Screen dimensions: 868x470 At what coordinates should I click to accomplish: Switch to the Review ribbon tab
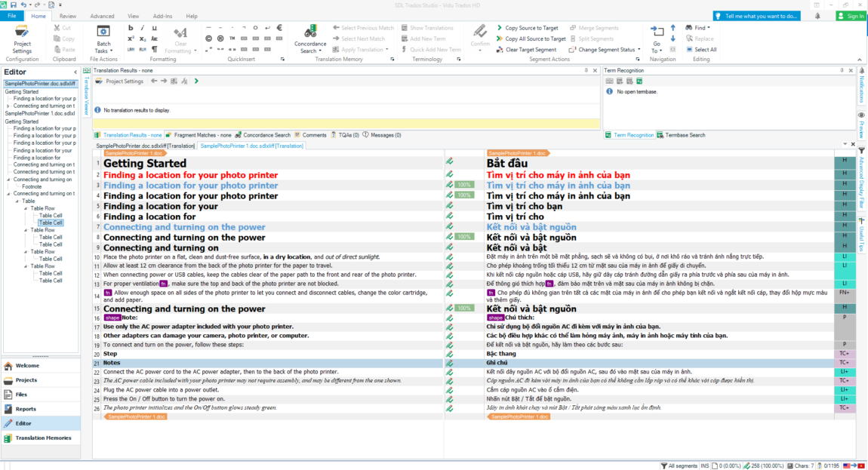coord(67,16)
